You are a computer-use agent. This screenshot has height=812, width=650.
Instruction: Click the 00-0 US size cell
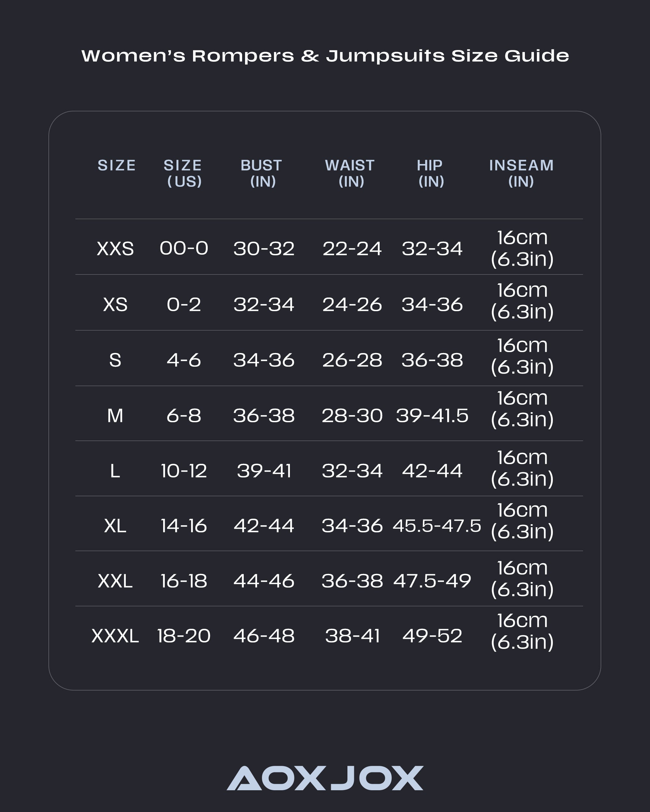pos(184,248)
